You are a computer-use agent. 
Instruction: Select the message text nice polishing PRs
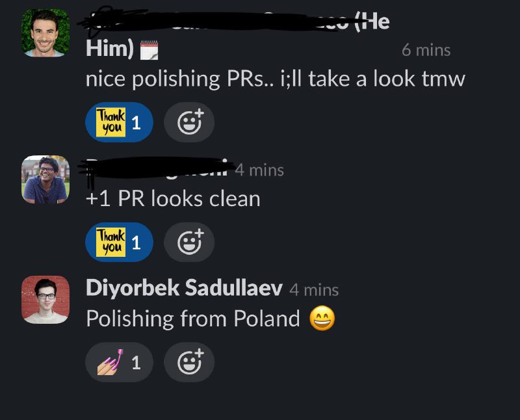275,79
